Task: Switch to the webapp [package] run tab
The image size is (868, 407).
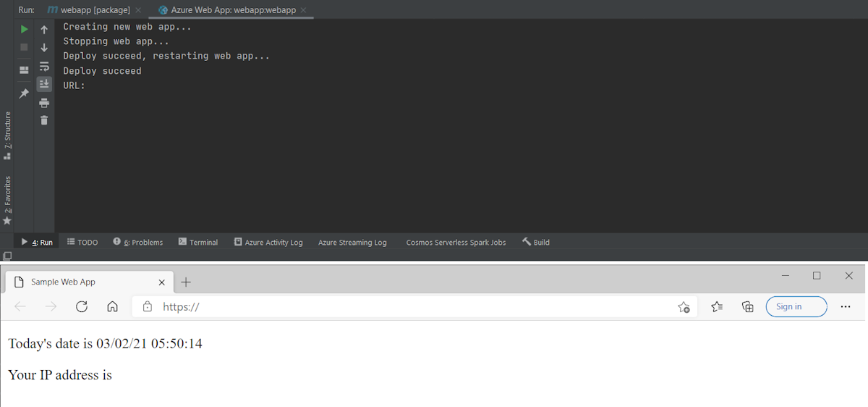Action: click(x=88, y=10)
